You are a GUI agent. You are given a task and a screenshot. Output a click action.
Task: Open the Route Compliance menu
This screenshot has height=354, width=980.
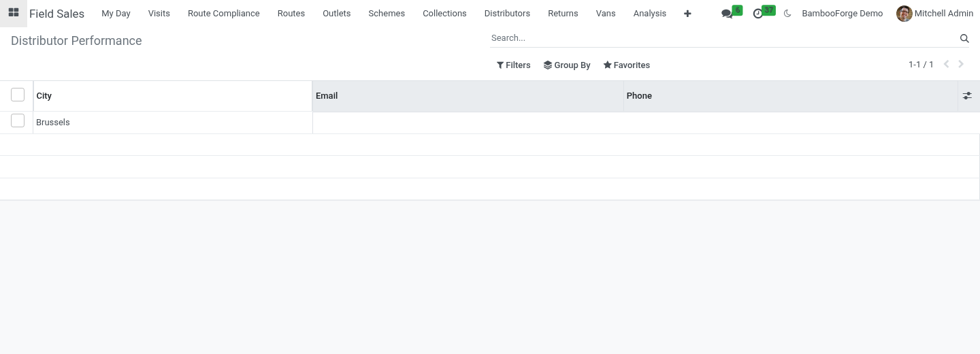click(x=224, y=14)
